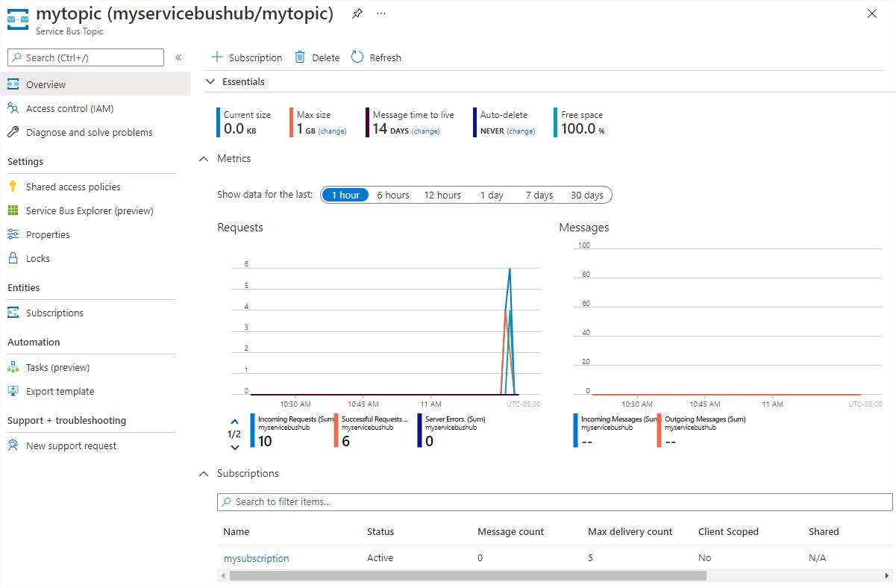The image size is (896, 588).
Task: Close the mytopic blade
Action: 872,13
